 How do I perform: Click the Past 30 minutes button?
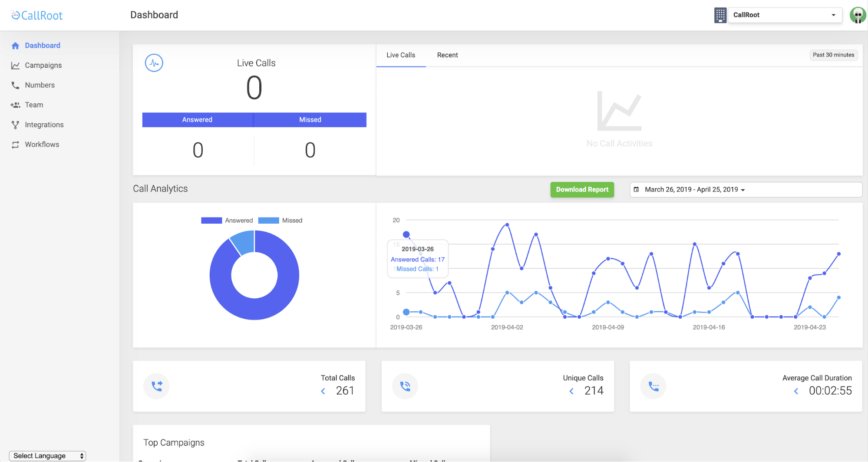(833, 55)
